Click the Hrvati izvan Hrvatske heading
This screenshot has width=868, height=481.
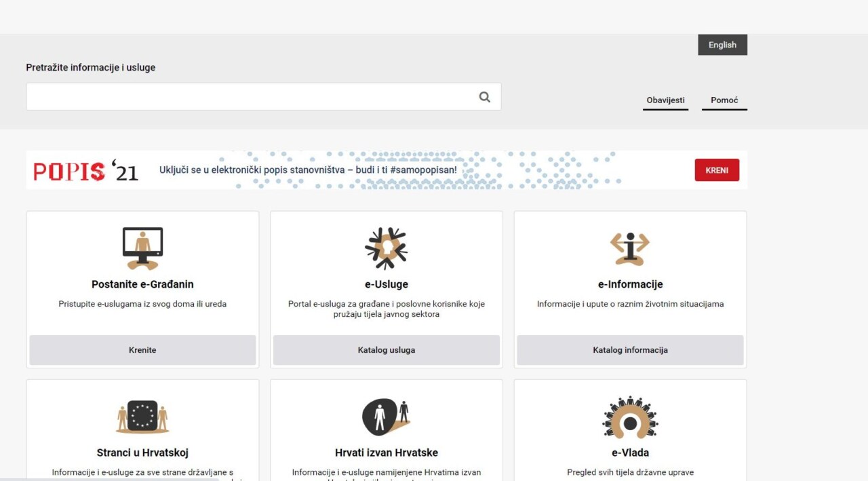point(387,453)
